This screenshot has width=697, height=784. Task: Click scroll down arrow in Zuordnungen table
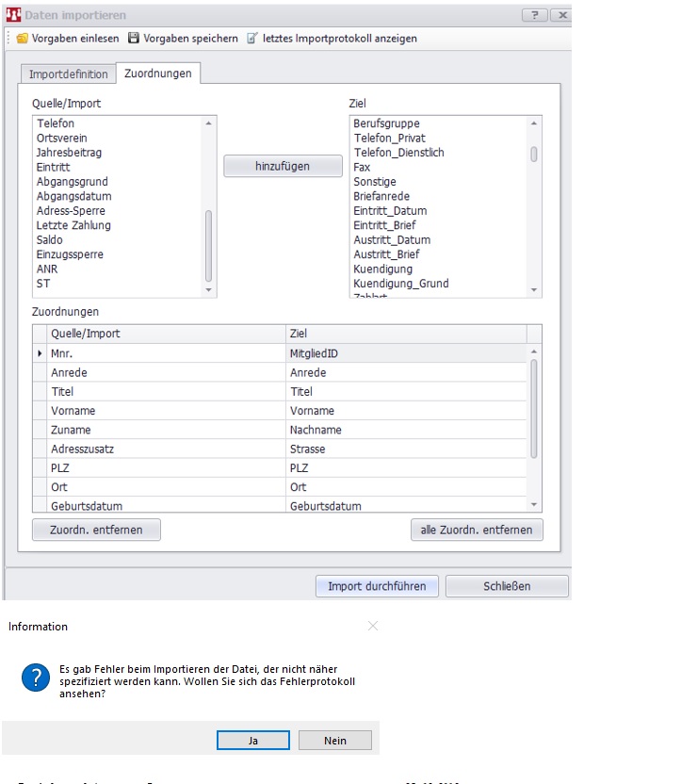(x=534, y=505)
